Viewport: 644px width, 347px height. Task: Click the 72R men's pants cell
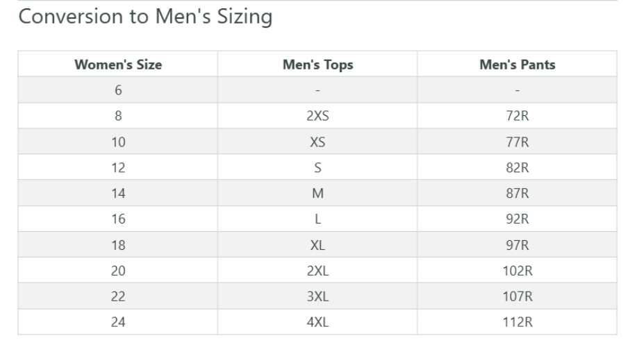click(x=517, y=117)
